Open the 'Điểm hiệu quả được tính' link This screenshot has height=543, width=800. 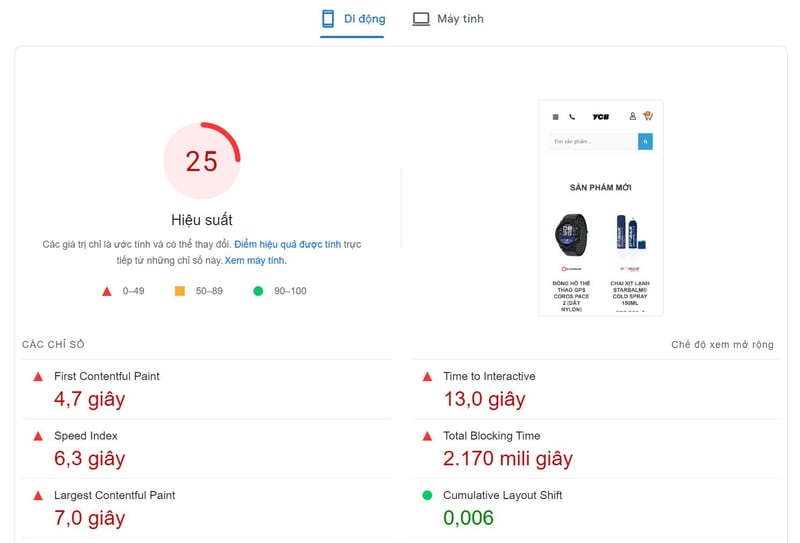tap(287, 244)
